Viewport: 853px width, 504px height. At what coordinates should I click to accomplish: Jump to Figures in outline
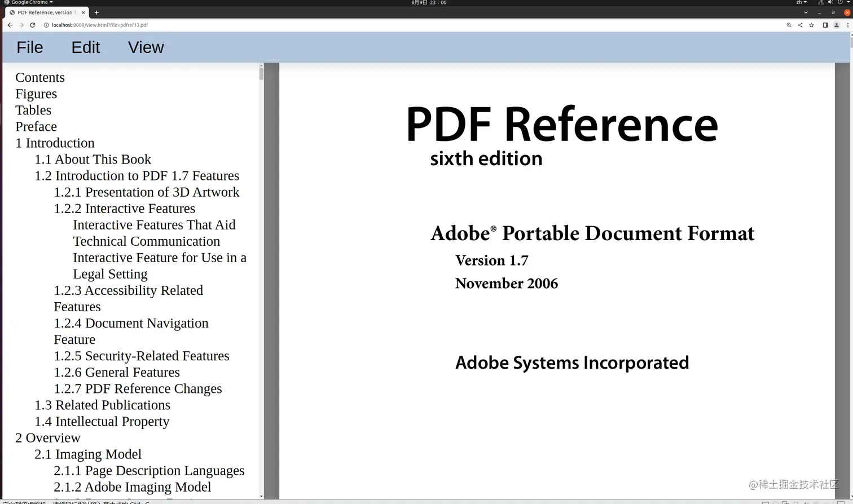tap(36, 94)
